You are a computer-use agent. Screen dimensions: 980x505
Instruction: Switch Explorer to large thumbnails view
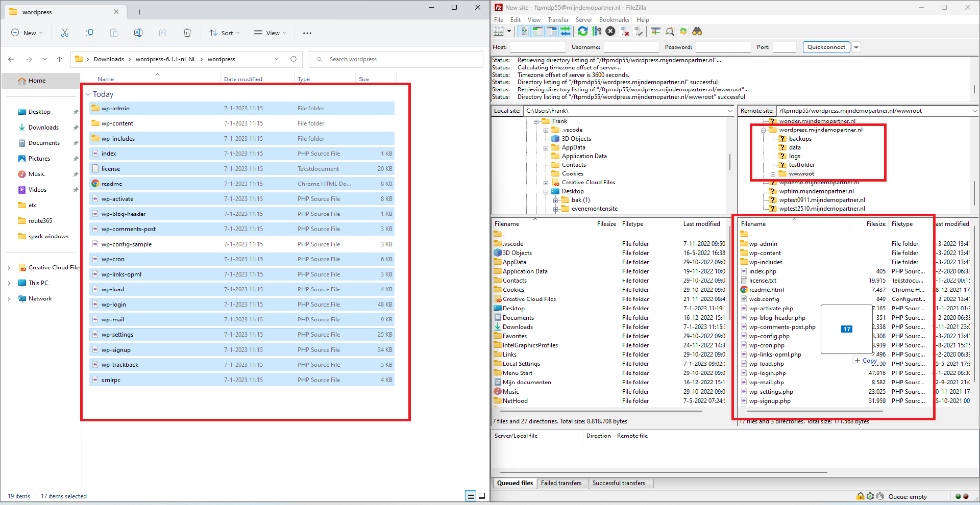click(x=482, y=496)
